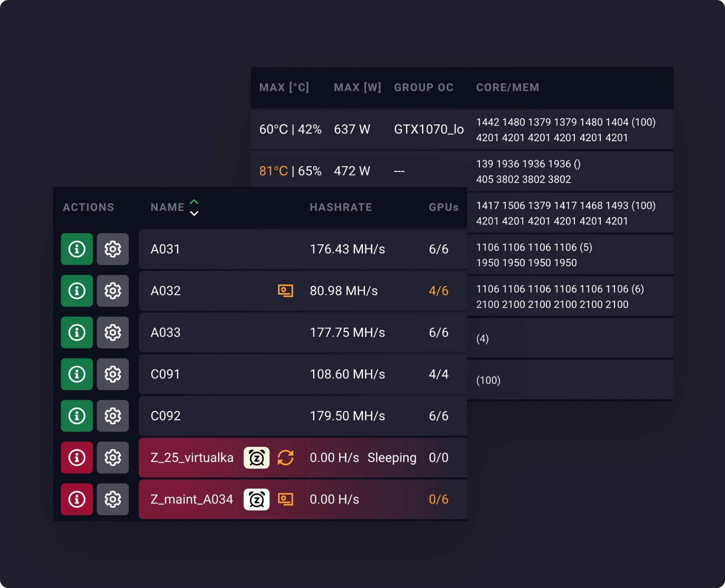Click the orange monitor icon on Z_maint_A034
This screenshot has height=588, width=725.
click(285, 499)
